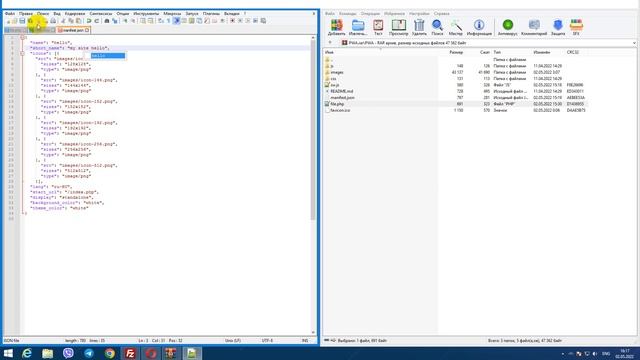Open Notepad++ Синтаксисы menu
Screen dimensions: 640x360
(x=101, y=13)
